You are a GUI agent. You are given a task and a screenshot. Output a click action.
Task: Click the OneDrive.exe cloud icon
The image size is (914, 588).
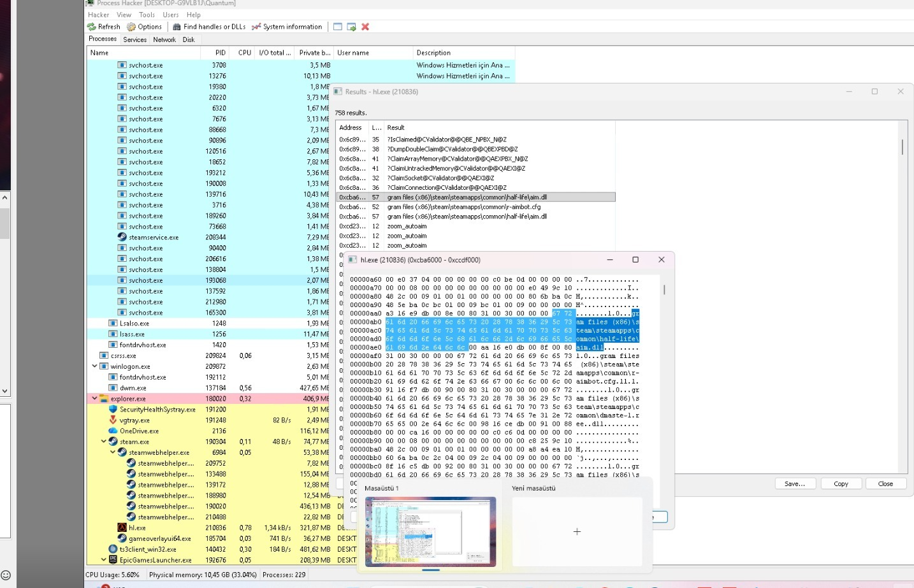pos(113,431)
